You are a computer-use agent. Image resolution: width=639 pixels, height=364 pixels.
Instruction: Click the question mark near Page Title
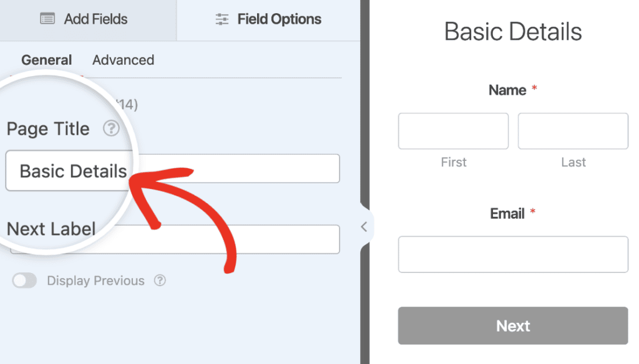point(111,129)
